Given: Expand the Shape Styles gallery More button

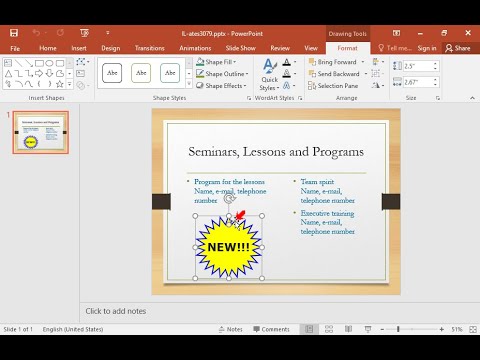Looking at the screenshot, I should click(189, 84).
